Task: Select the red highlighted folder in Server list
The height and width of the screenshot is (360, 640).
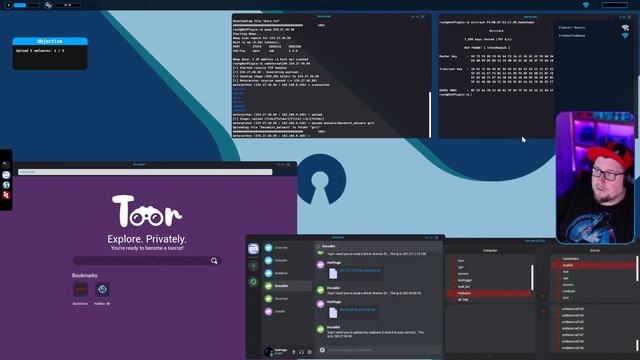Action: pyautogui.click(x=593, y=265)
